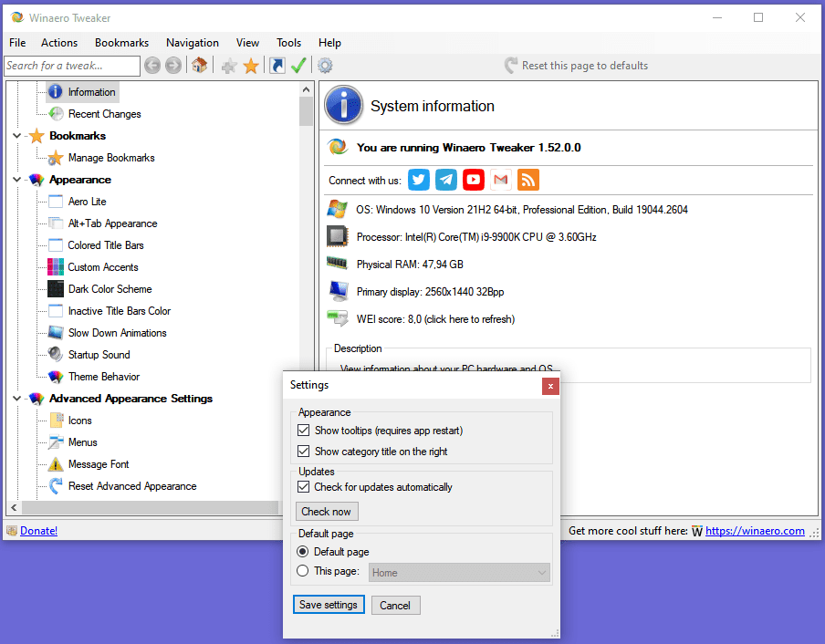Click the back navigation arrow in the toolbar
The height and width of the screenshot is (644, 825).
[152, 66]
